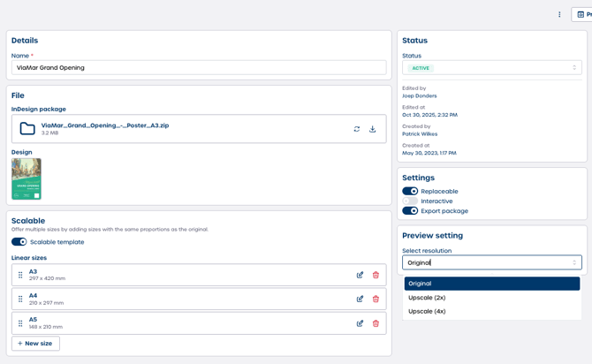Select the Upscale (4x) resolution option
Image resolution: width=592 pixels, height=364 pixels.
(x=427, y=311)
